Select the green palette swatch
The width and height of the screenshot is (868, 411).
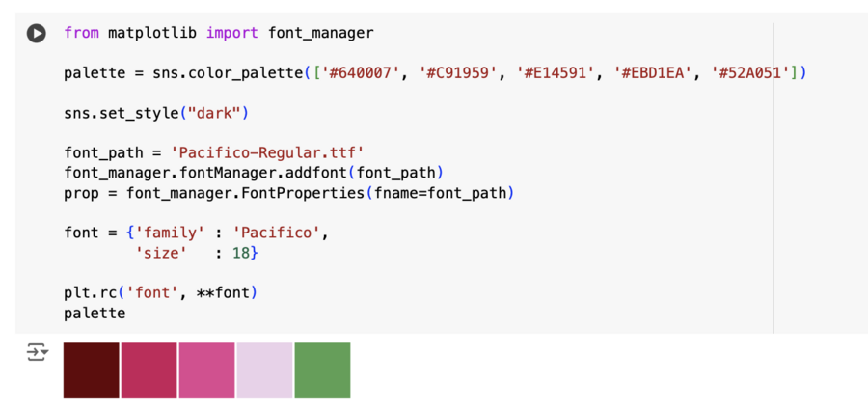[x=322, y=370]
